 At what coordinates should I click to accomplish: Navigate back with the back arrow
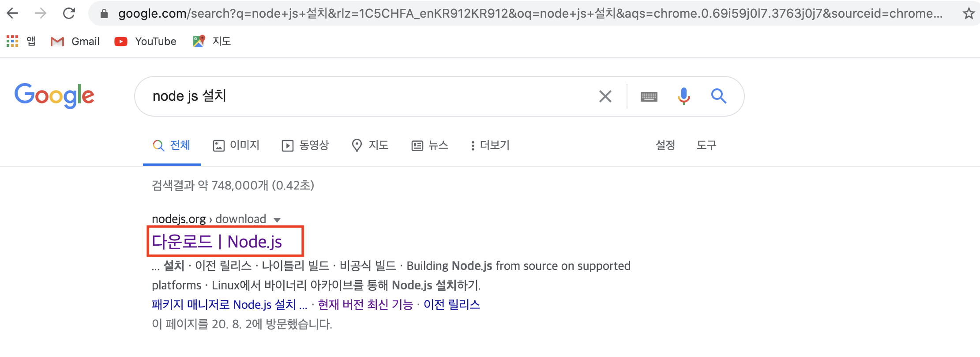click(x=13, y=13)
